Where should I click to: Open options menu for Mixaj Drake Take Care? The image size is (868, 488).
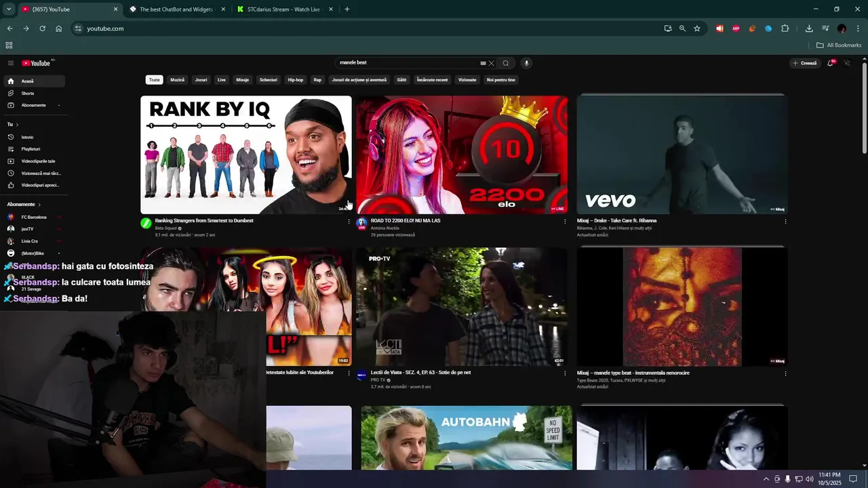tap(786, 222)
